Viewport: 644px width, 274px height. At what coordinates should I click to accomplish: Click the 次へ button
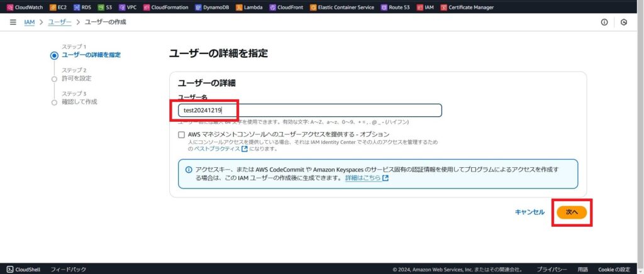pos(572,212)
